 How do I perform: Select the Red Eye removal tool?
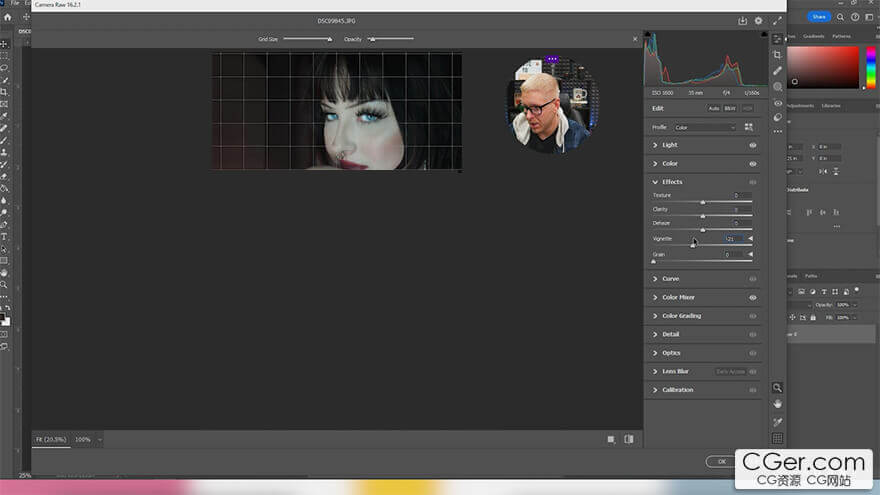pos(777,102)
